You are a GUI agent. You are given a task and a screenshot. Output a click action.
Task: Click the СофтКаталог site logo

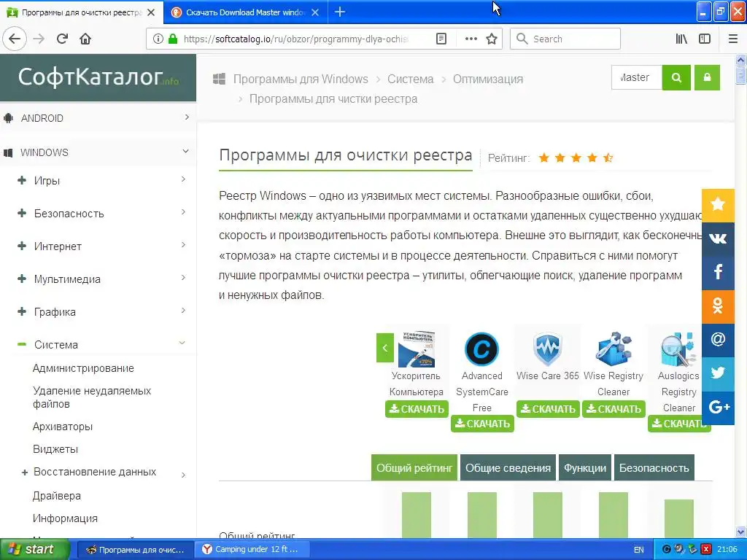(98, 77)
